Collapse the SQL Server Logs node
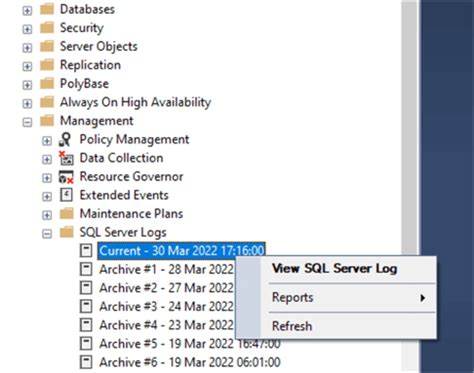Screen dimensions: 474x373 [47, 234]
